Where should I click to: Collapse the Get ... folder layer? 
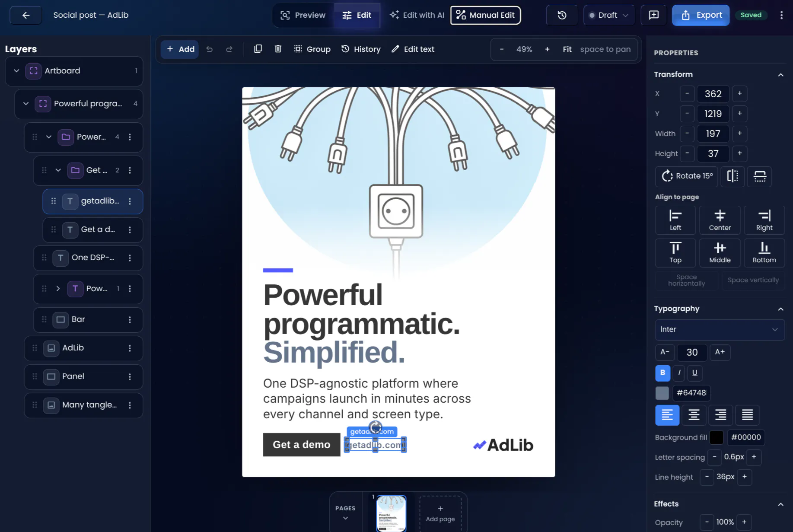[58, 170]
